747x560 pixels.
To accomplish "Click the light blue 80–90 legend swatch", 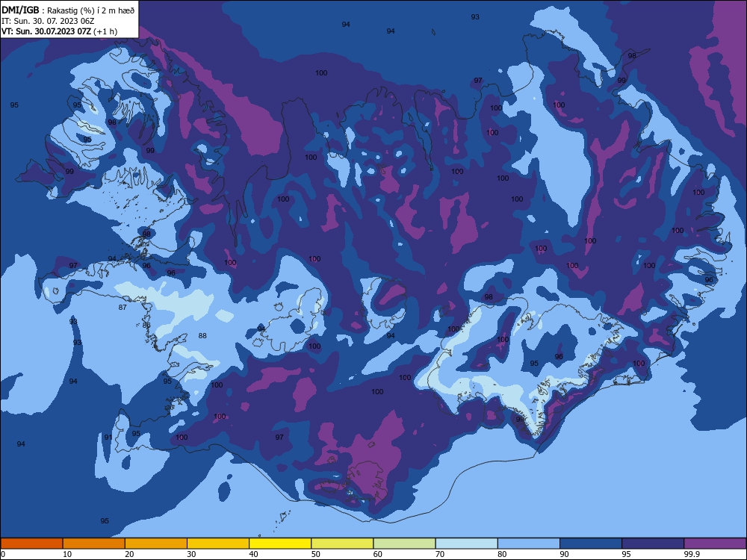I will [529, 544].
